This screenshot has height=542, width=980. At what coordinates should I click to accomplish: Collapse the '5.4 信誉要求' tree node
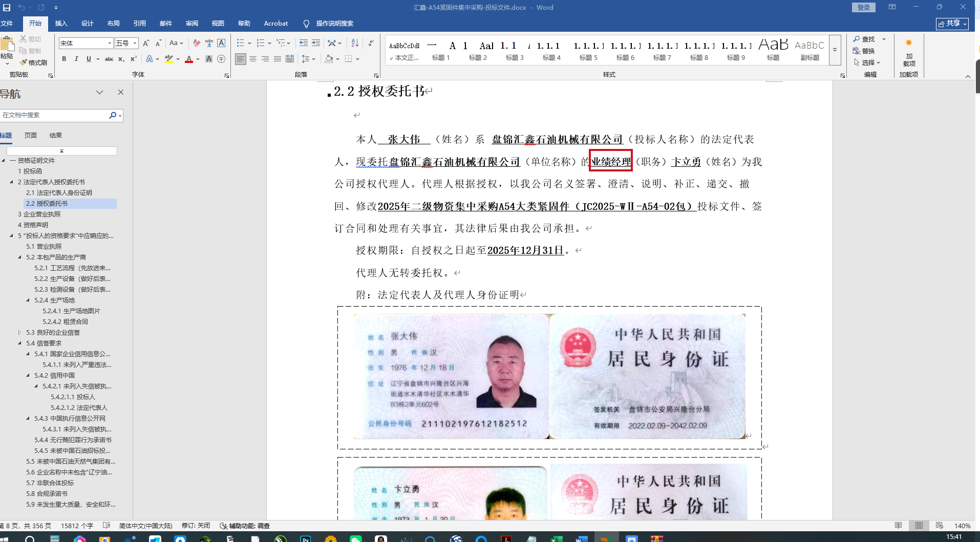click(20, 343)
